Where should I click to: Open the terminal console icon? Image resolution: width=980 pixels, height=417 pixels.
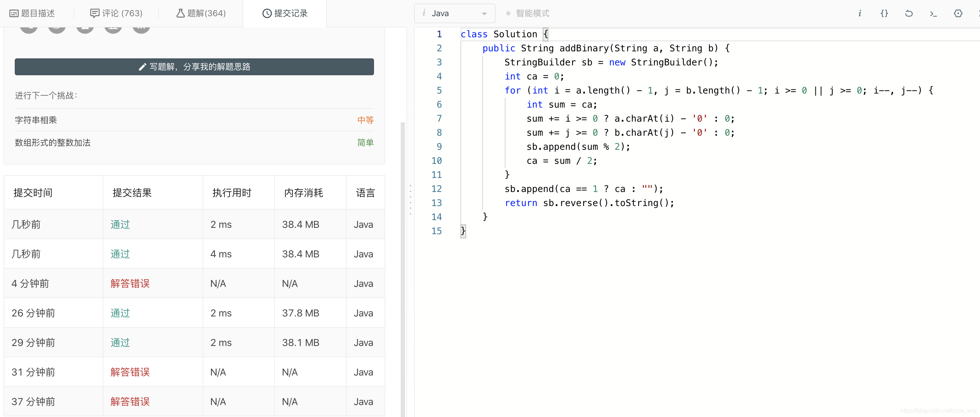pyautogui.click(x=933, y=14)
